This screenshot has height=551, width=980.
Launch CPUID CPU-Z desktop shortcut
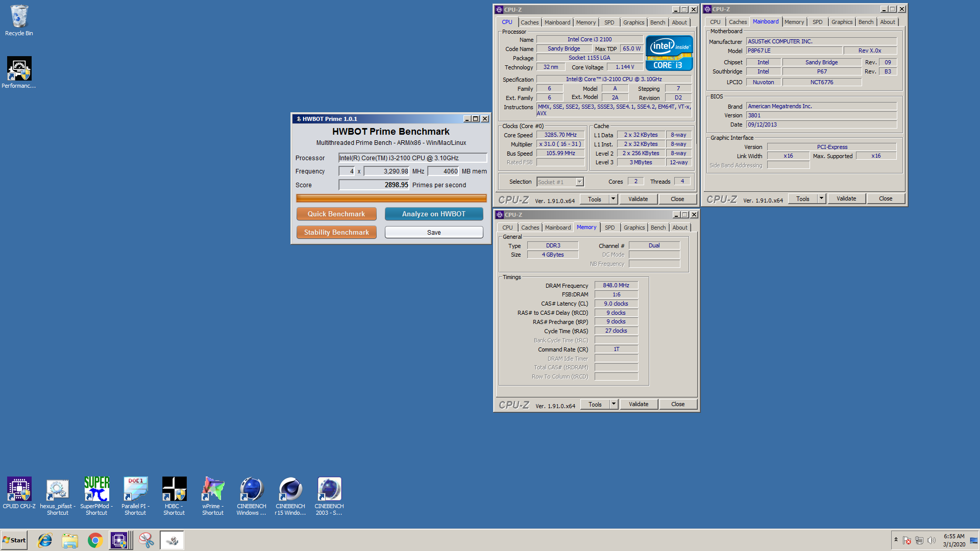pyautogui.click(x=19, y=493)
